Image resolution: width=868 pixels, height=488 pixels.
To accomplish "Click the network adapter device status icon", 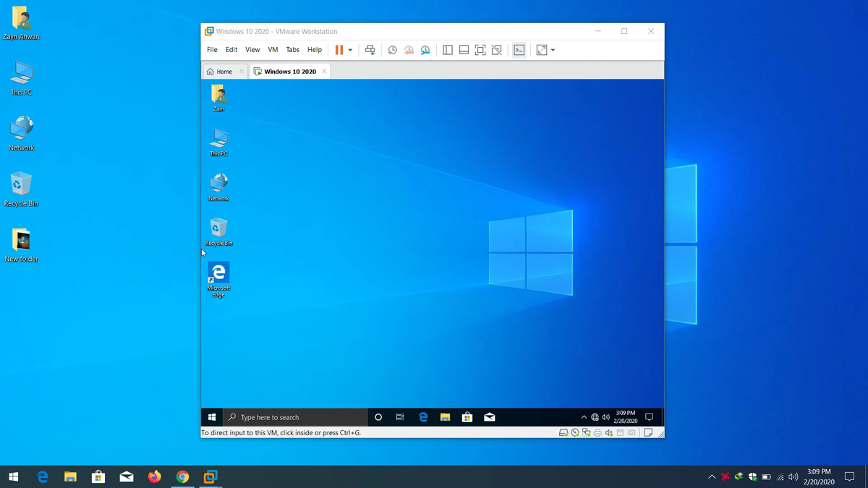I will coord(586,433).
